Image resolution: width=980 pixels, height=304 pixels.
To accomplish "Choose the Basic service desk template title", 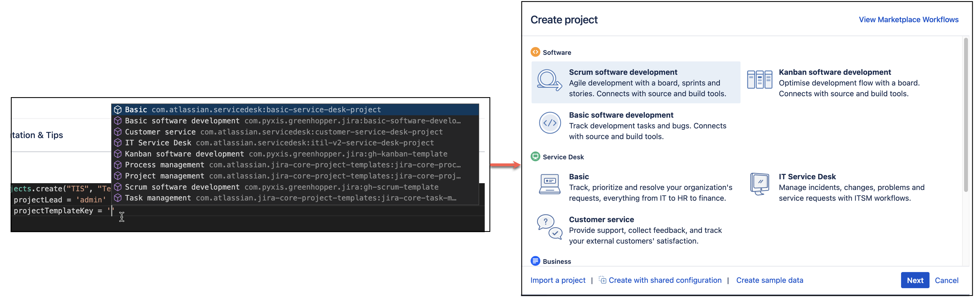I will coord(579,177).
